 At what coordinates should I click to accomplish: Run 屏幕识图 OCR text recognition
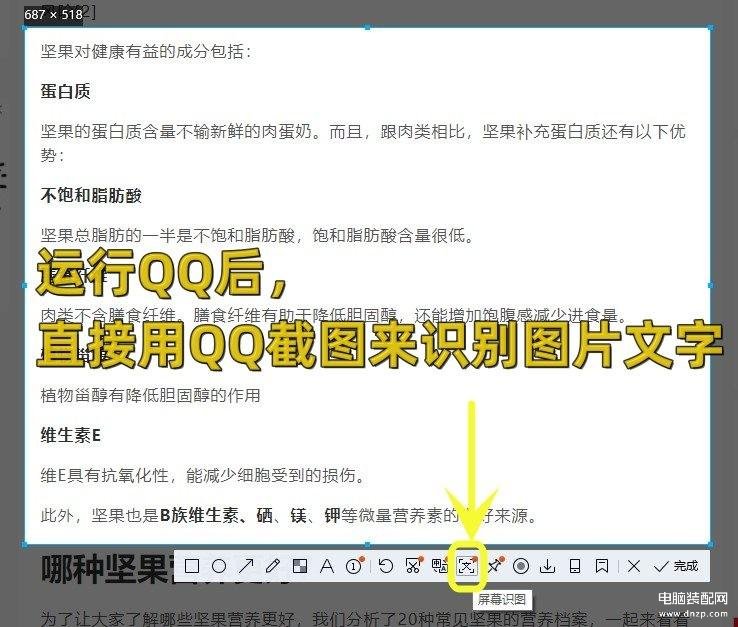click(x=467, y=565)
